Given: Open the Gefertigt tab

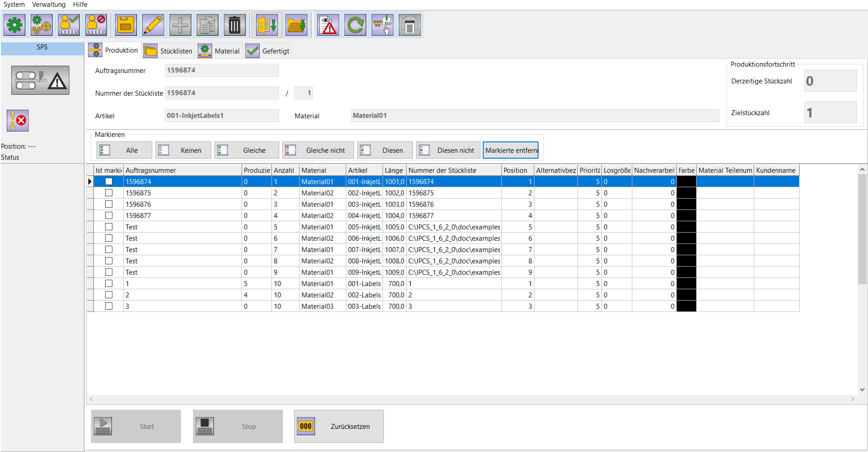Looking at the screenshot, I should (268, 51).
